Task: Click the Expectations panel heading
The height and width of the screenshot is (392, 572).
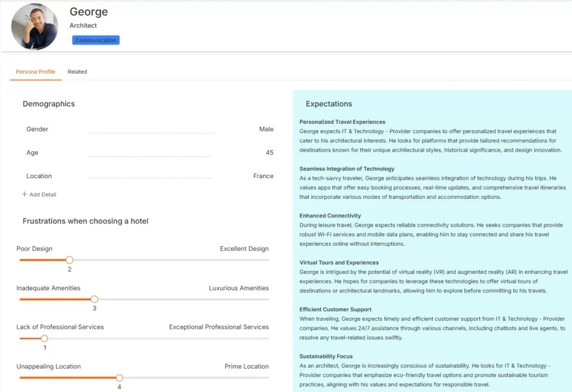Action: point(329,104)
